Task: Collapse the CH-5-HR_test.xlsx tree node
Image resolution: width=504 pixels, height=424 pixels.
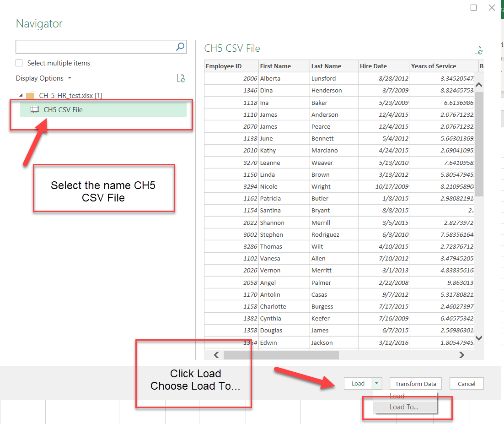Action: pyautogui.click(x=21, y=96)
